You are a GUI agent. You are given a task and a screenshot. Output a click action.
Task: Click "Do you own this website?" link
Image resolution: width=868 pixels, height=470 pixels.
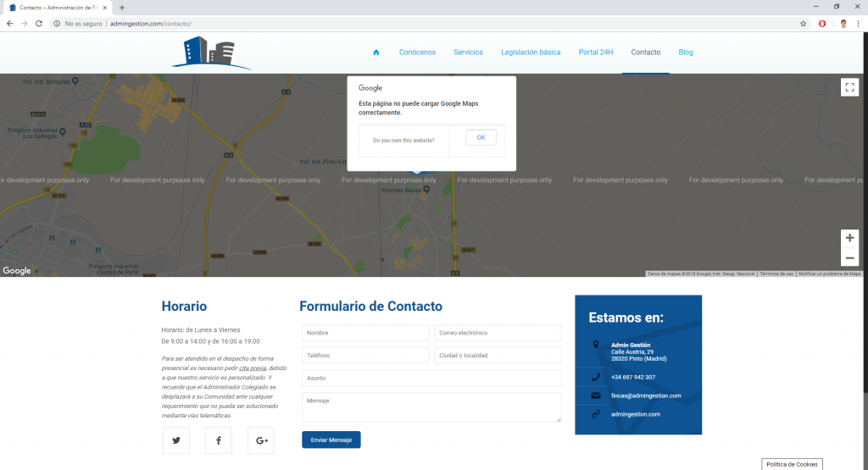pos(403,141)
